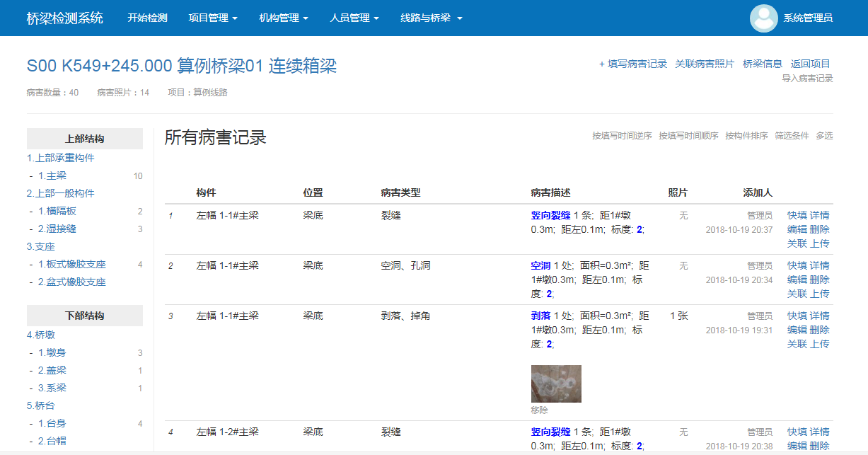Click the damage photo thumbnail in row 3
Image resolution: width=868 pixels, height=455 pixels.
point(556,384)
